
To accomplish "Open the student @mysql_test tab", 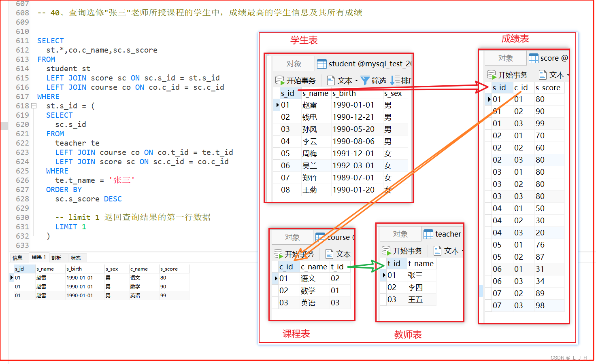I will [x=364, y=64].
